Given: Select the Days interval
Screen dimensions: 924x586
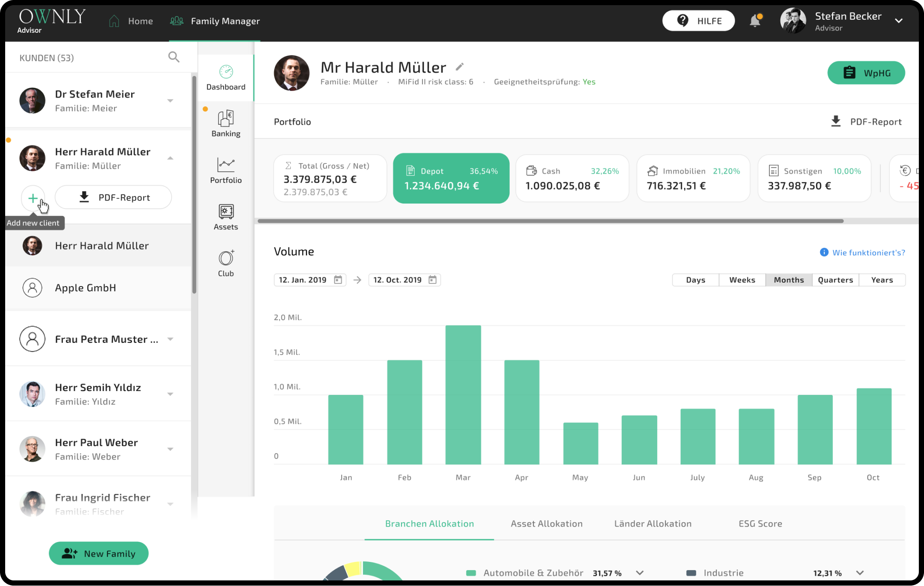Looking at the screenshot, I should tap(696, 280).
